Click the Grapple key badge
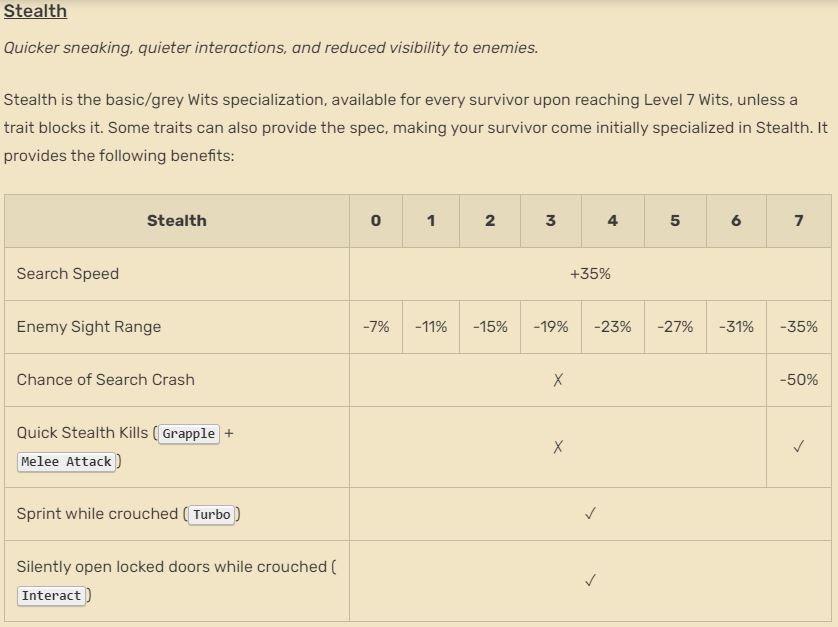The height and width of the screenshot is (627, 838). point(189,434)
